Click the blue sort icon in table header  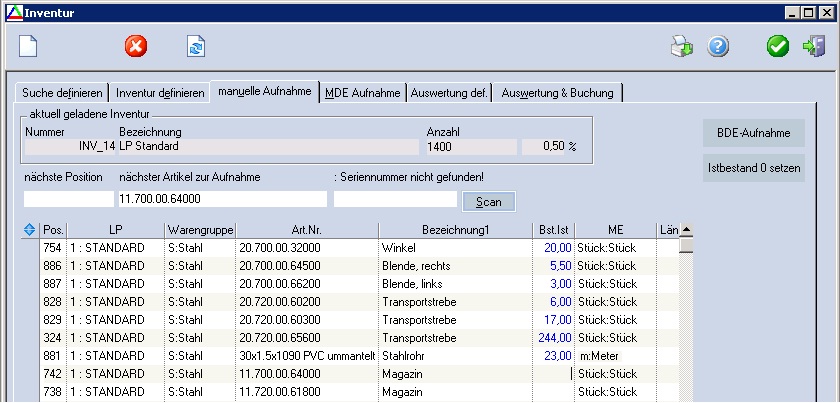click(29, 230)
